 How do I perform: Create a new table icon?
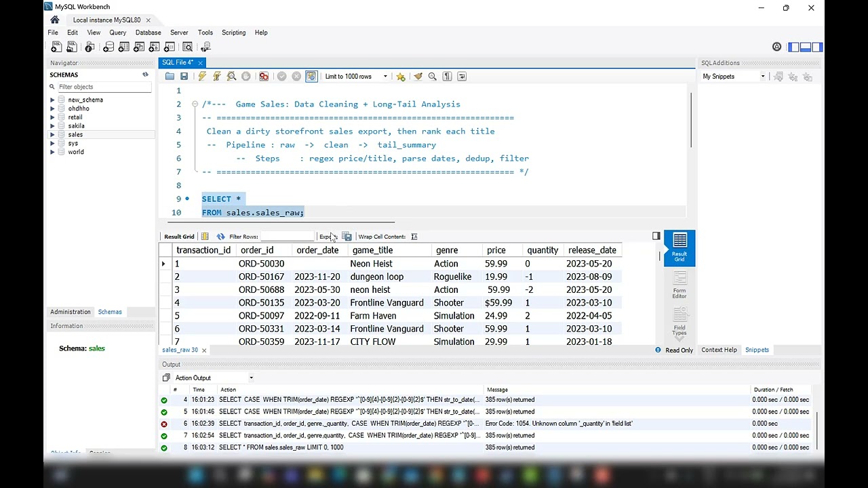pos(124,47)
